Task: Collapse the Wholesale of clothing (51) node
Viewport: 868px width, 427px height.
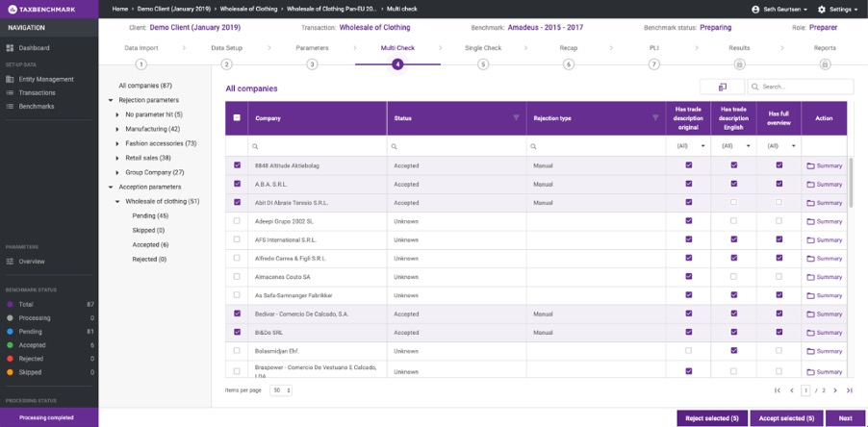Action: [117, 201]
